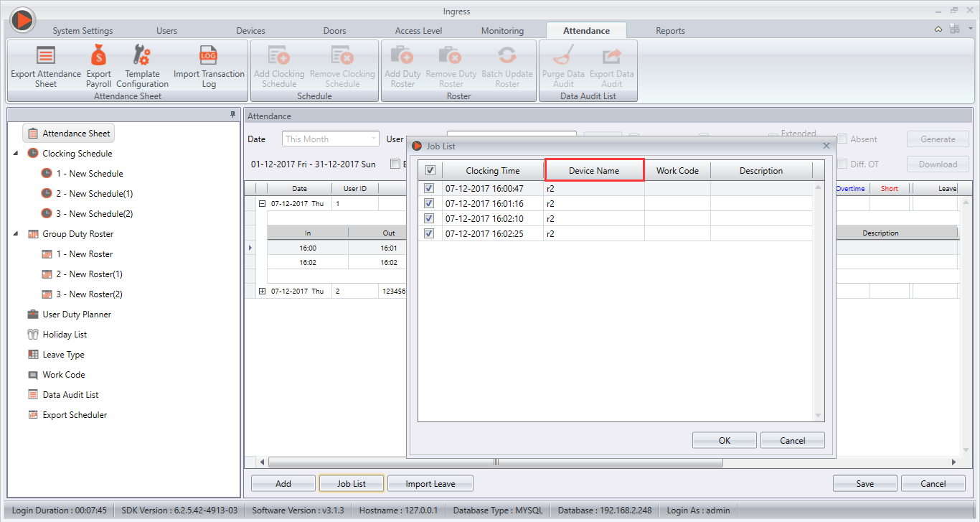Open the Leave Type icon
980x522 pixels.
coord(33,355)
